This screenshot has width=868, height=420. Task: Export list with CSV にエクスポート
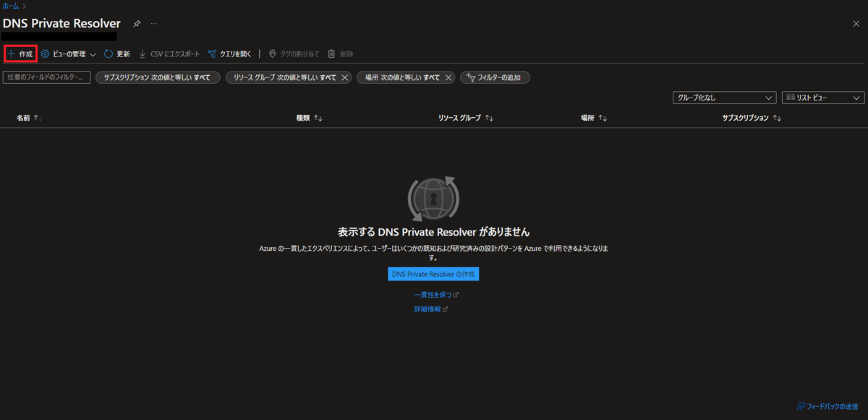pos(169,54)
